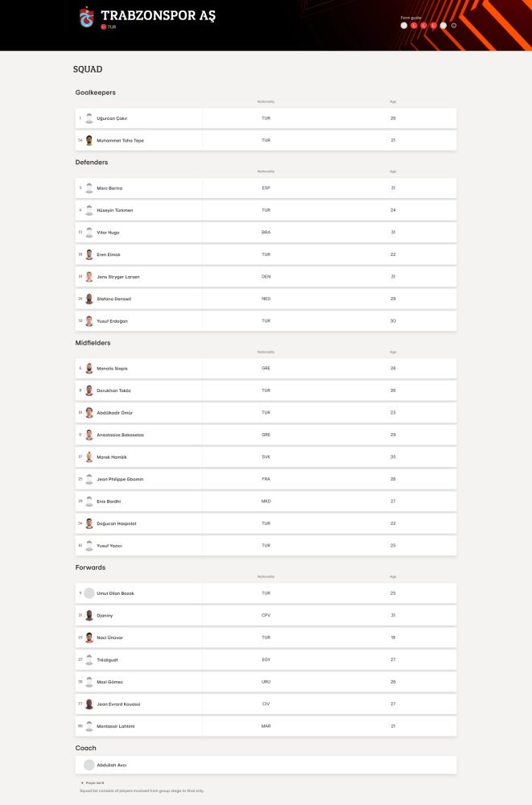532x805 pixels.
Task: Click the Goalkeepers section heading
Action: (x=95, y=93)
